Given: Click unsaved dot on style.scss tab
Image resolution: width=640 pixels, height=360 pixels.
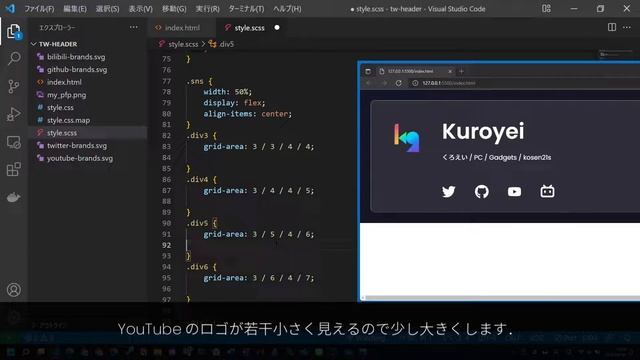Looking at the screenshot, I should (277, 27).
